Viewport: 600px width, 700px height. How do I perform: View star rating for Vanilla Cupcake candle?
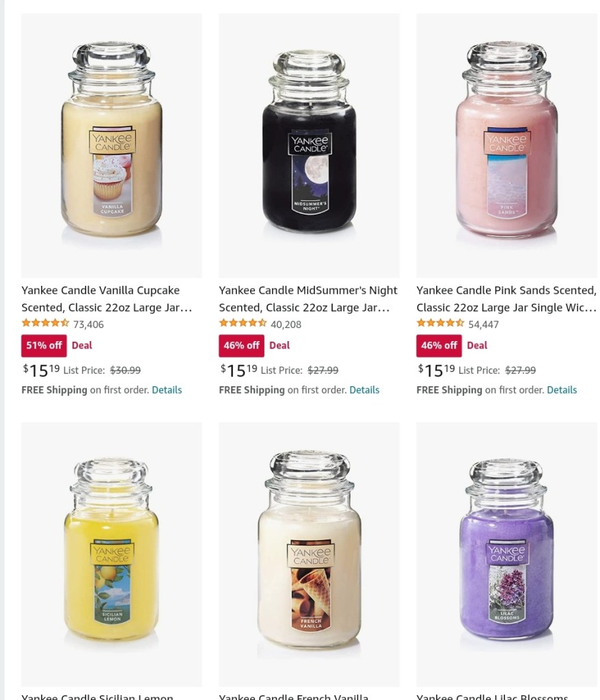point(45,323)
